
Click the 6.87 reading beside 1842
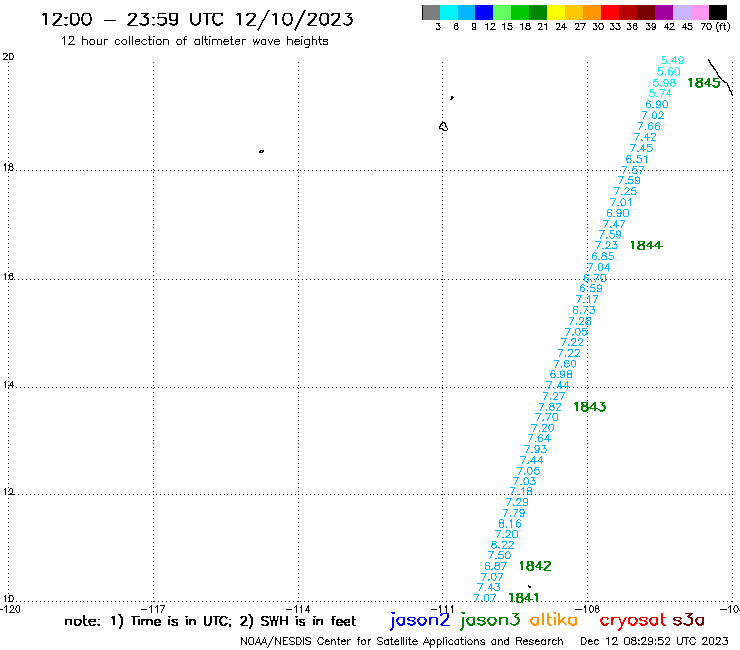(496, 566)
